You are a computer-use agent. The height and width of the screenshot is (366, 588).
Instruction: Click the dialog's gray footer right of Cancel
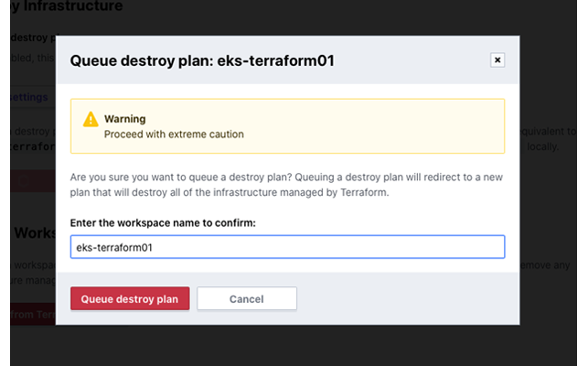tap(402, 299)
